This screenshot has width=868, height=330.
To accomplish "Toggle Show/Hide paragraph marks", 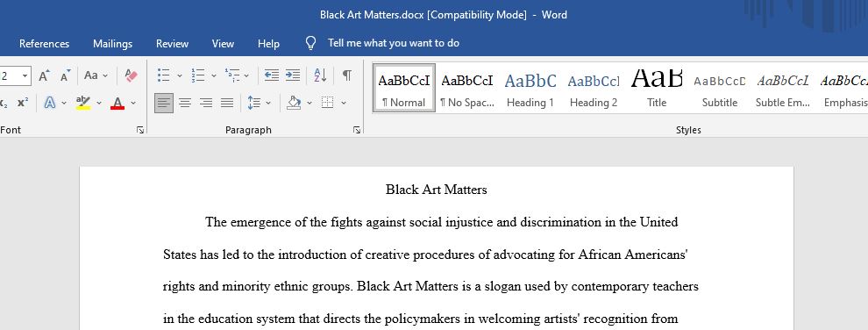I will pyautogui.click(x=346, y=75).
